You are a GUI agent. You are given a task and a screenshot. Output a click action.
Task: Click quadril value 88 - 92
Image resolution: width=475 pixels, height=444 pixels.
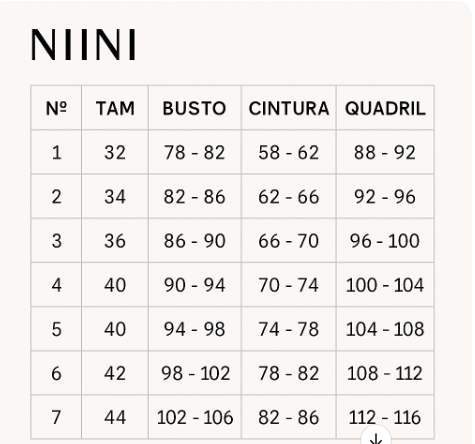tap(385, 152)
